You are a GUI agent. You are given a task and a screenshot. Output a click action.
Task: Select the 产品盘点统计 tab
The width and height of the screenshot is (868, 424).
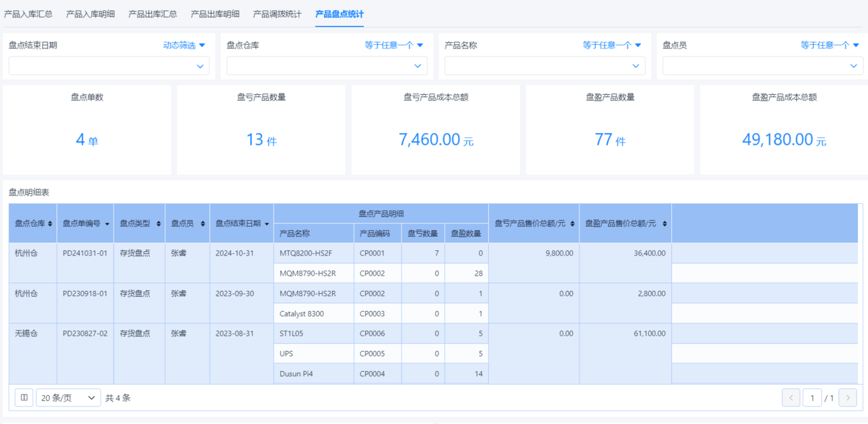click(340, 14)
